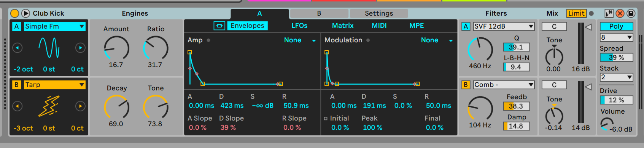Select previous engine for oscillator A
Viewport: 644px width, 148px height.
click(x=17, y=48)
